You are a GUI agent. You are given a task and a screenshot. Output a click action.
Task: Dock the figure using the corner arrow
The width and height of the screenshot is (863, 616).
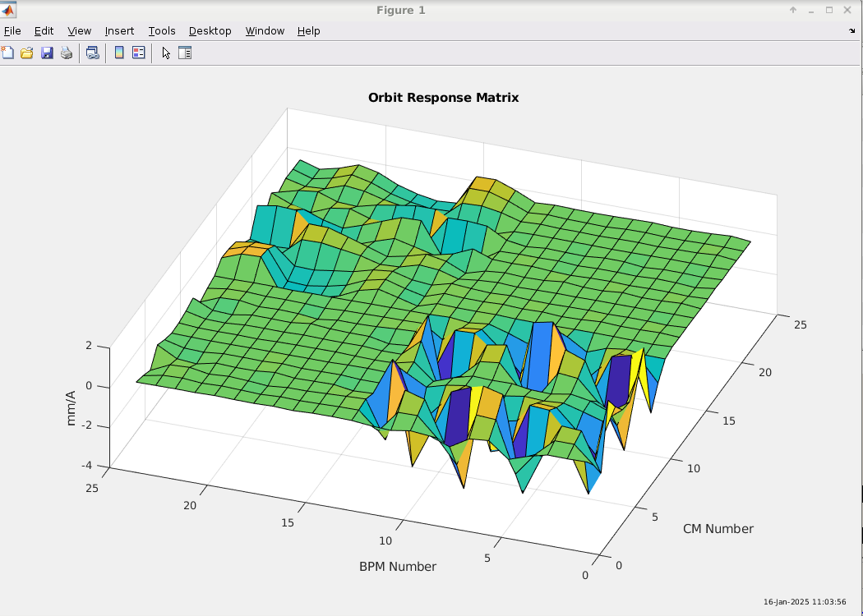click(851, 31)
